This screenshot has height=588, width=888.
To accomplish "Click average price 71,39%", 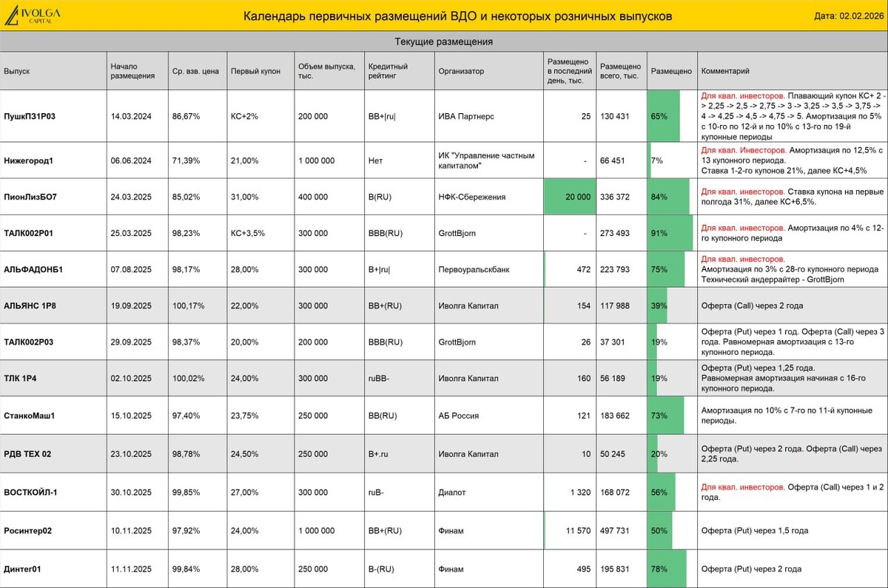I will coord(185,160).
